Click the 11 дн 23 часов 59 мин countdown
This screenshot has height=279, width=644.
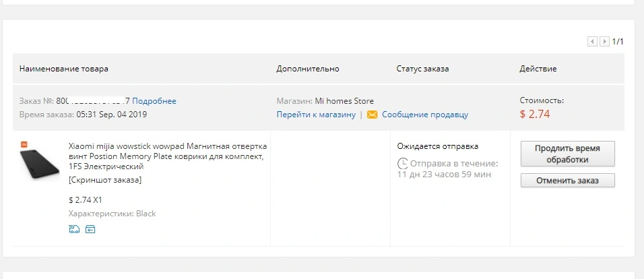click(x=444, y=175)
